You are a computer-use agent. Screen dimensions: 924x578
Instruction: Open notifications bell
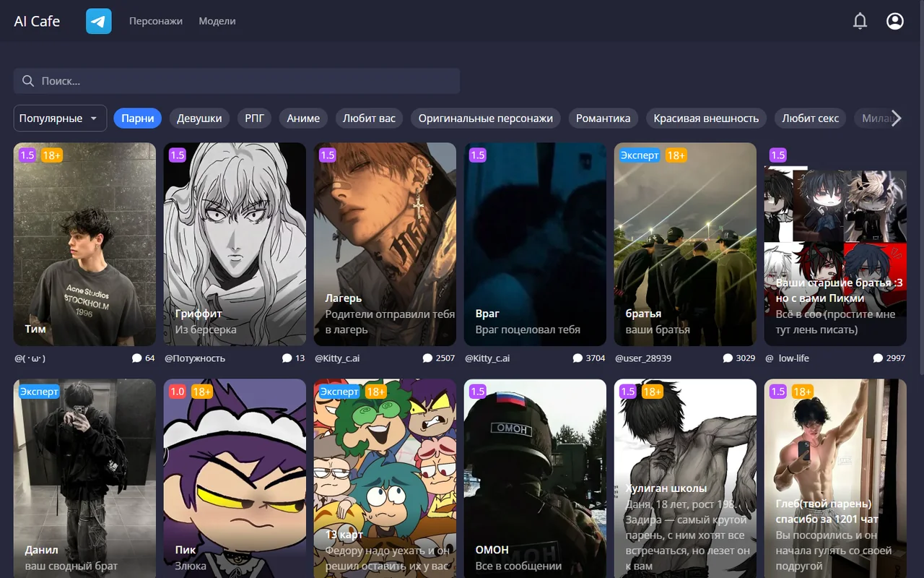click(x=860, y=21)
